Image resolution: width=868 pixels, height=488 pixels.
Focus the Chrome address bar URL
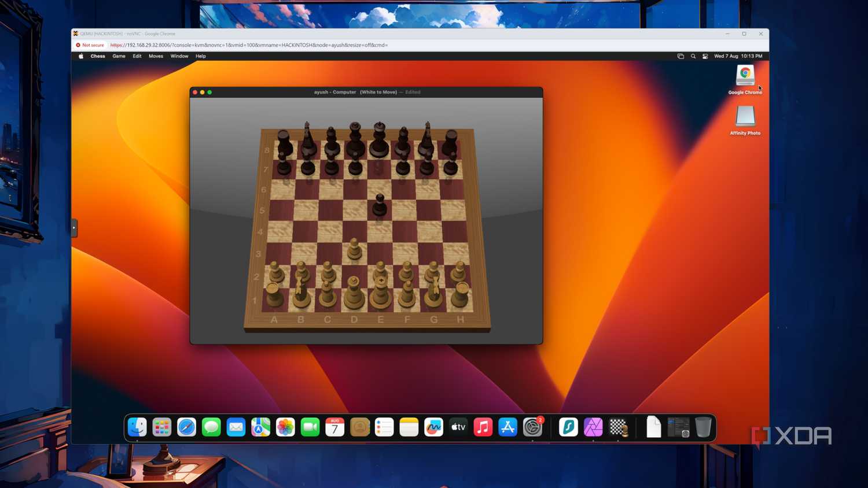(249, 45)
